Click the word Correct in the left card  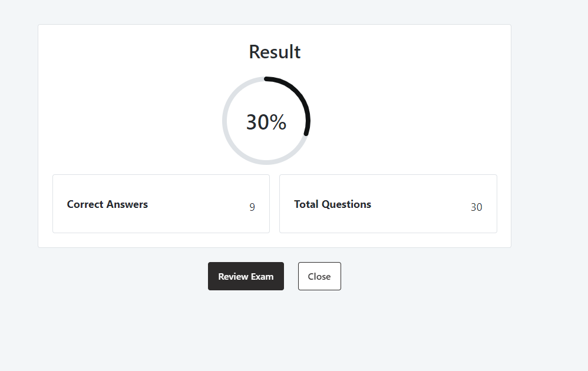click(x=85, y=204)
